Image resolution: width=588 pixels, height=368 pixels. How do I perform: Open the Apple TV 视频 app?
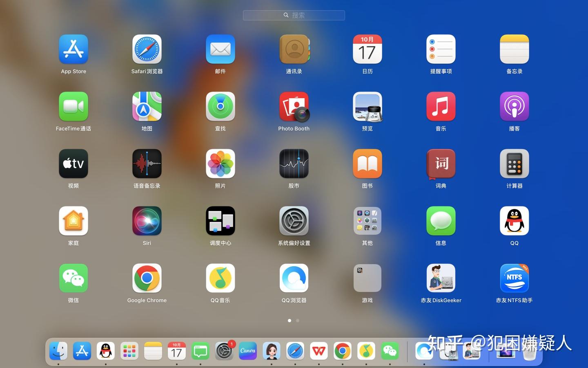click(x=73, y=164)
